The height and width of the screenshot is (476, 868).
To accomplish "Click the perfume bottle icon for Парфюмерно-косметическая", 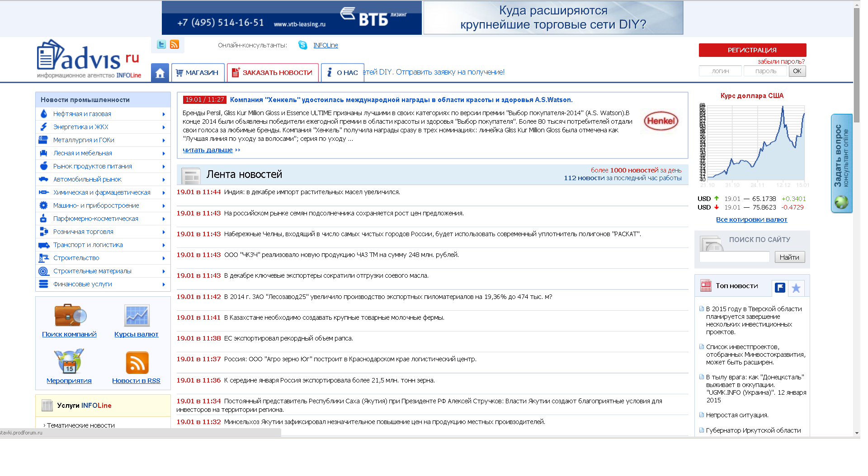I will [43, 219].
